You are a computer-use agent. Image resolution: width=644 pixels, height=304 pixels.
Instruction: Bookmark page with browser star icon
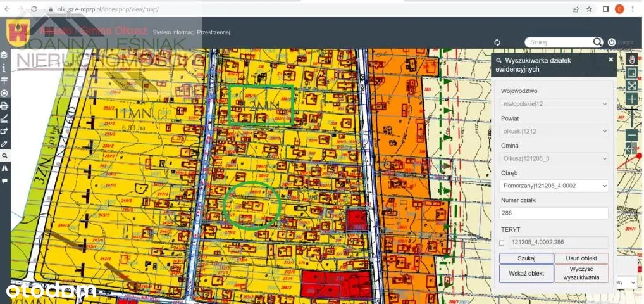pyautogui.click(x=589, y=9)
